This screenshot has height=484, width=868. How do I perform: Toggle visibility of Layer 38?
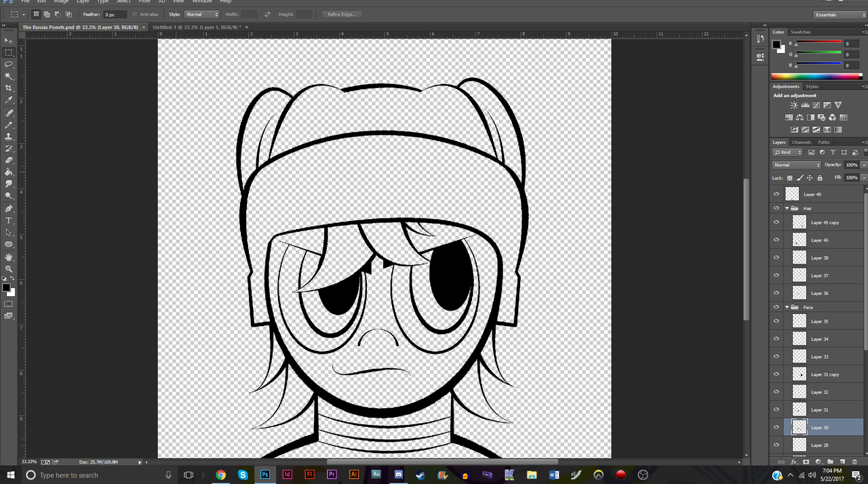(776, 258)
